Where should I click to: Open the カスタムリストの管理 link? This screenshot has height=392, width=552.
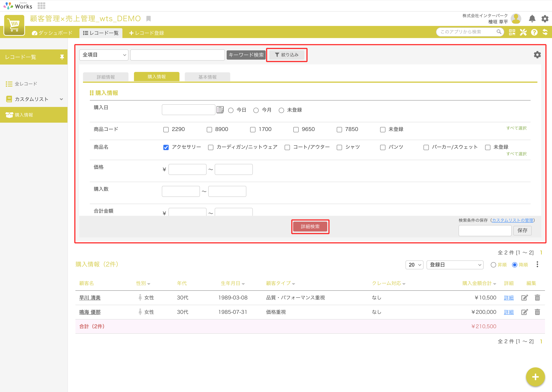512,220
